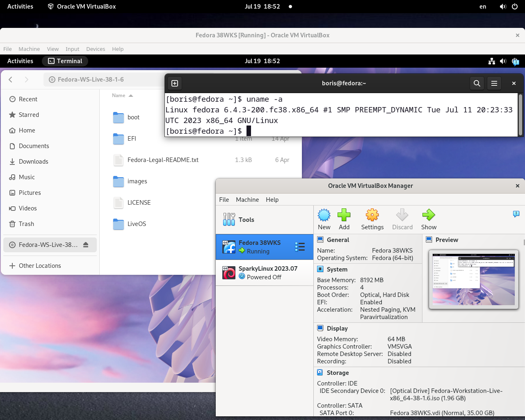
Task: Click the Terminal app indicator in guest bar
Action: [x=65, y=61]
